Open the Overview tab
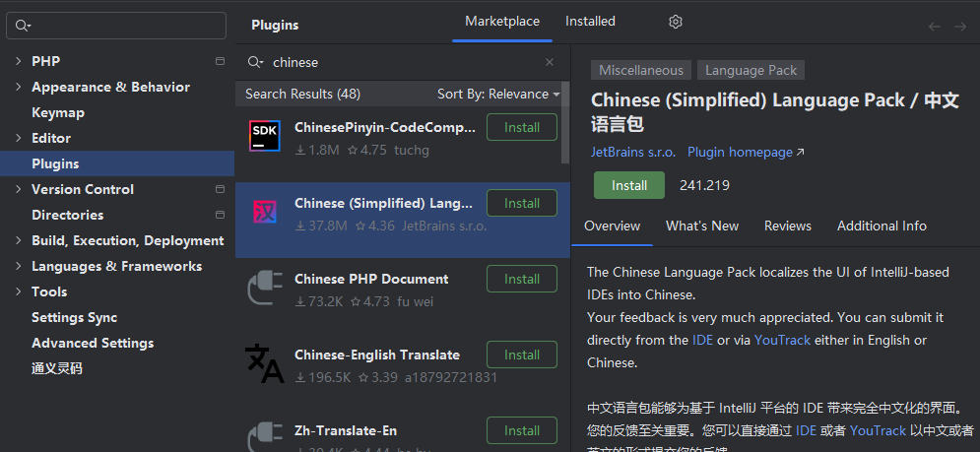 tap(612, 226)
